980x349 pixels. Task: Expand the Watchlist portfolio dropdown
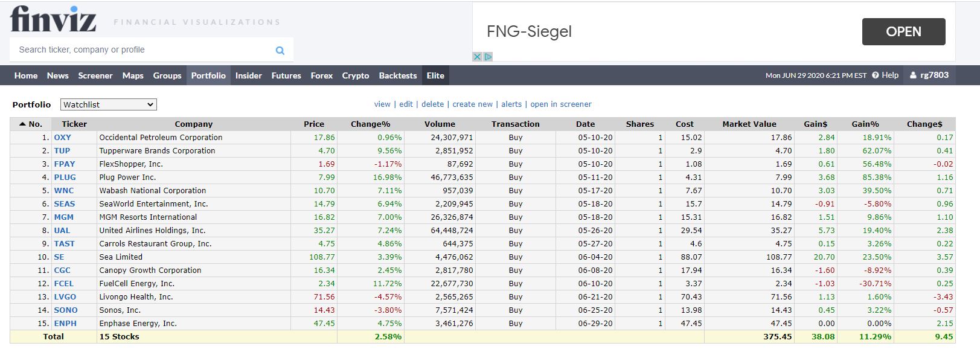point(109,104)
